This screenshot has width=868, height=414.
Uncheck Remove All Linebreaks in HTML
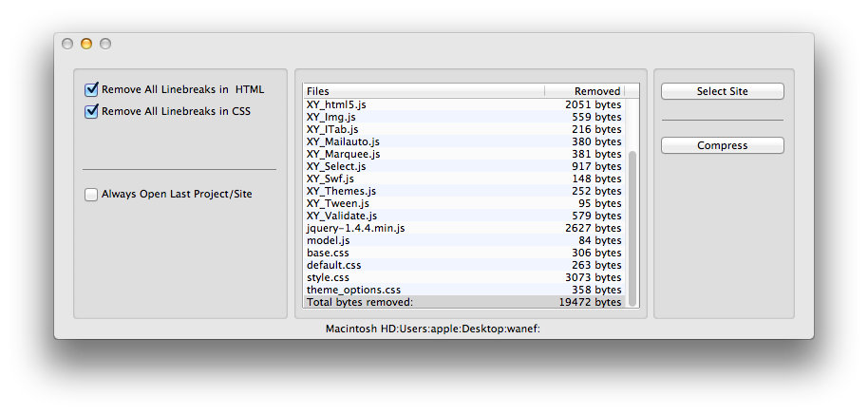91,89
